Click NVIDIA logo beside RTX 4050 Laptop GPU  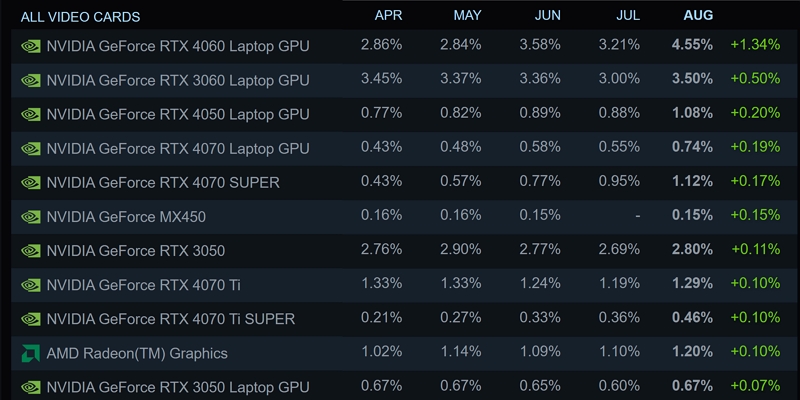(x=30, y=114)
